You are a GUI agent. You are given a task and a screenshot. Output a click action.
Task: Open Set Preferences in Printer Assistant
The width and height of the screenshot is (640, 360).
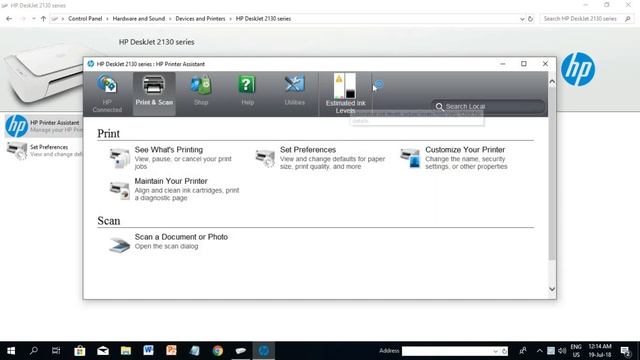click(308, 150)
